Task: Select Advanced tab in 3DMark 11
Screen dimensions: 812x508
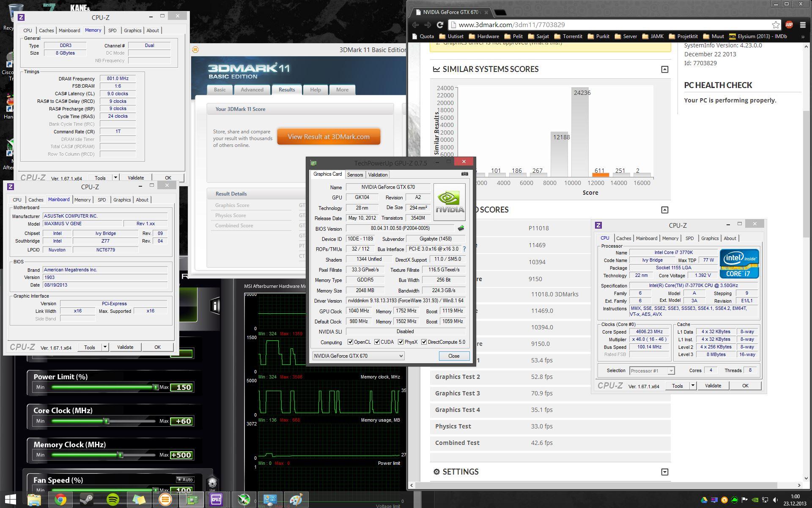Action: 252,90
